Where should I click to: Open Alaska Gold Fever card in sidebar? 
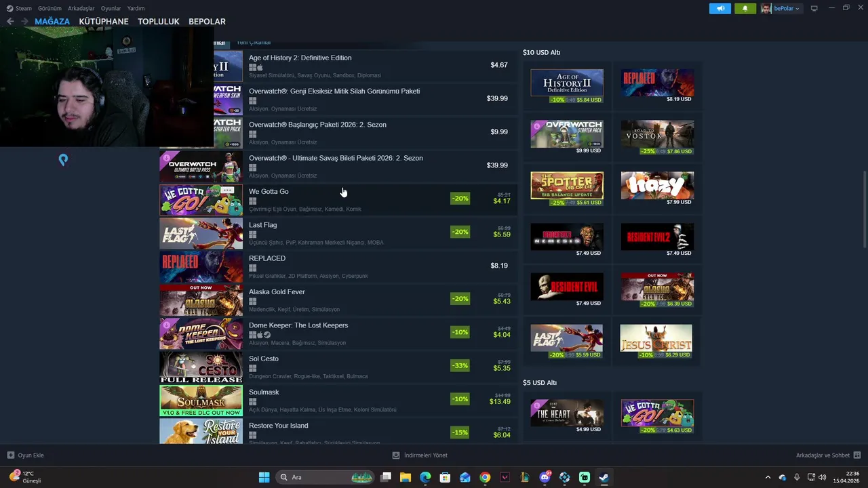click(x=657, y=291)
